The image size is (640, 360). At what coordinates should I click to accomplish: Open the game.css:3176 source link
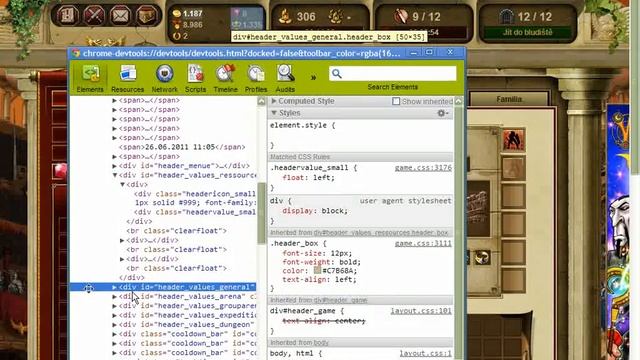pos(423,168)
